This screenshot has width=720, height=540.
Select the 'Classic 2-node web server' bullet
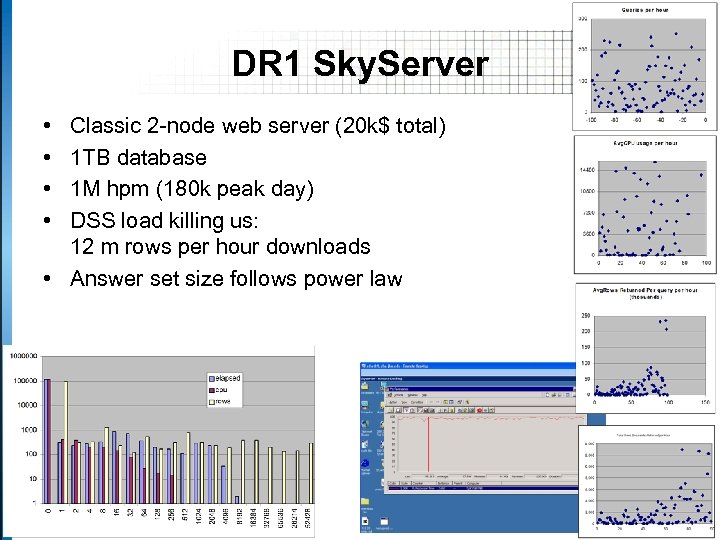click(x=258, y=126)
